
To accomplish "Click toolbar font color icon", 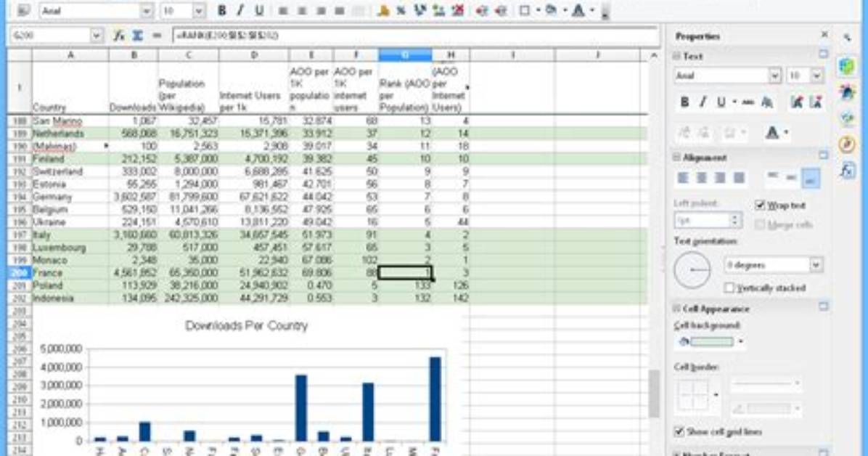I will [x=578, y=10].
